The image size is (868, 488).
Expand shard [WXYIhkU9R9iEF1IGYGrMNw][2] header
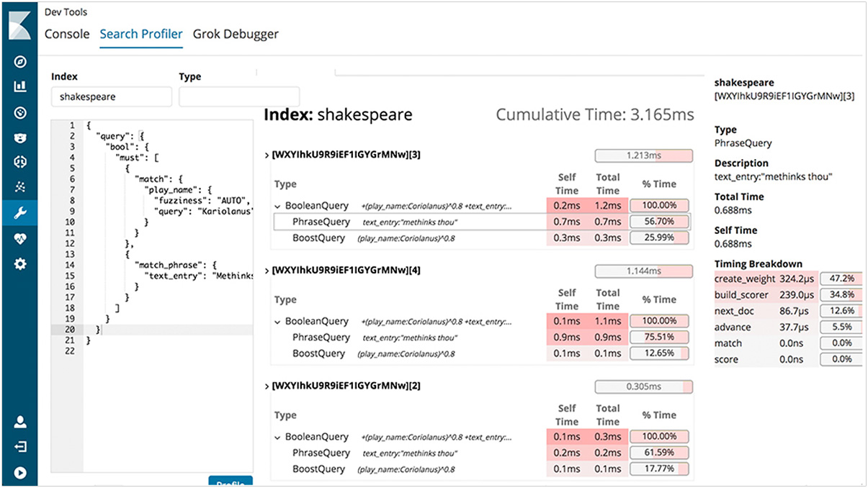[341, 386]
